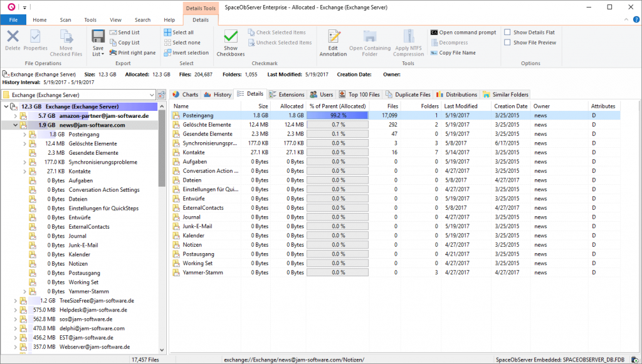
Task: Sort by Owner column header
Action: (559, 107)
